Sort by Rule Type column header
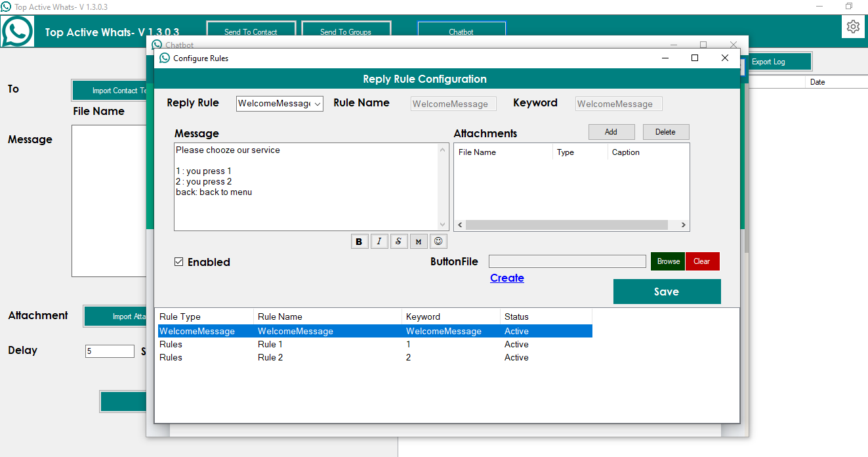Screen dimensions: 868x457 coord(205,316)
